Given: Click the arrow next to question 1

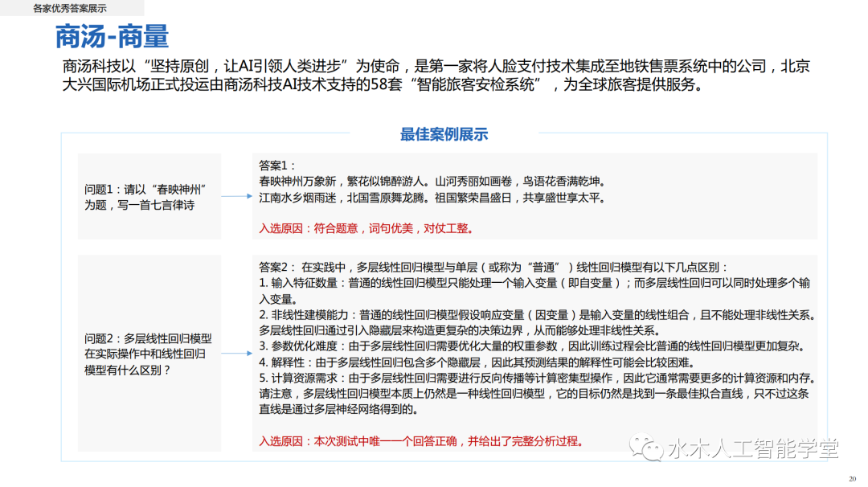Looking at the screenshot, I should tap(236, 196).
